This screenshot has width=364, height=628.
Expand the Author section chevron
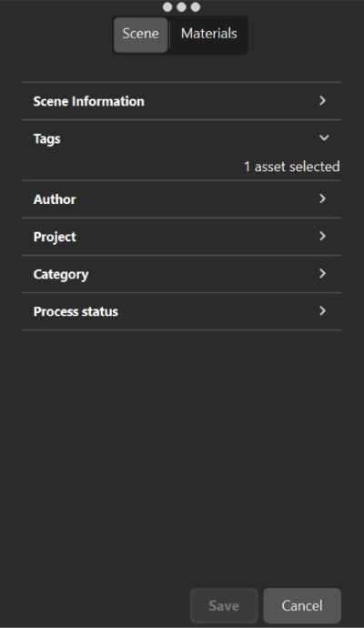[323, 198]
